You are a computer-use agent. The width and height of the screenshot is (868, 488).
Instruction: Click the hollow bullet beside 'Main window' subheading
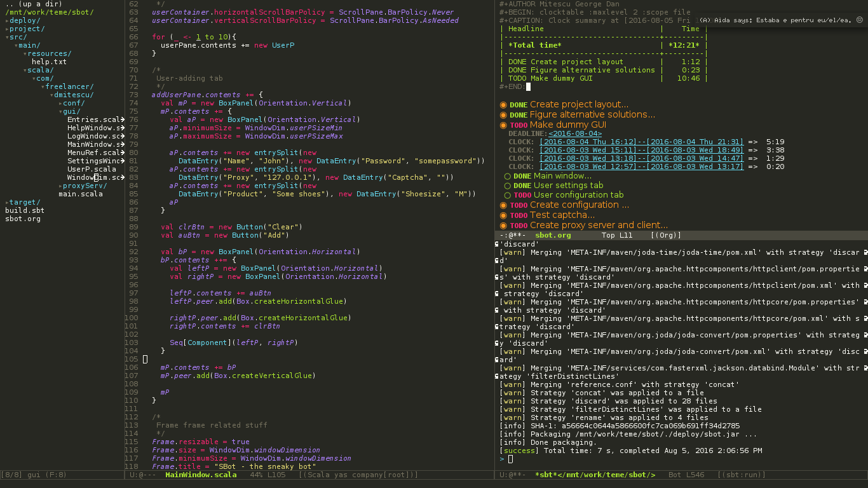pos(508,176)
